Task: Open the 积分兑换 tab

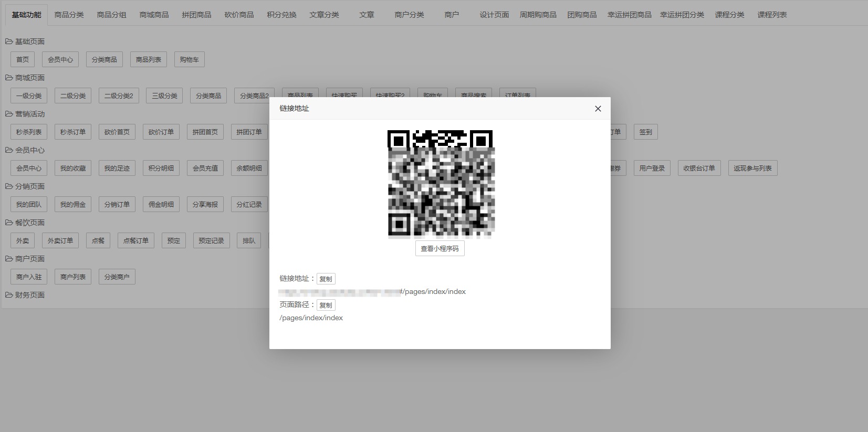Action: pyautogui.click(x=281, y=15)
